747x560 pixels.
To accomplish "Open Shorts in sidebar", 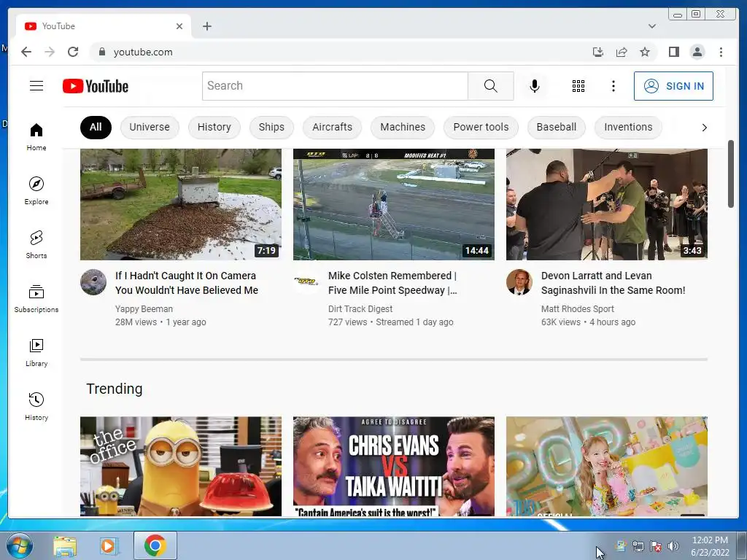I will [x=36, y=244].
